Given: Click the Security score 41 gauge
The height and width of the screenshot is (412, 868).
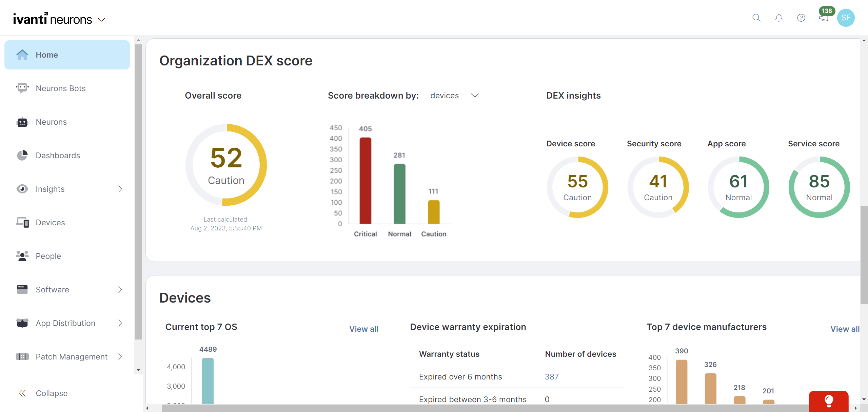Looking at the screenshot, I should tap(658, 187).
